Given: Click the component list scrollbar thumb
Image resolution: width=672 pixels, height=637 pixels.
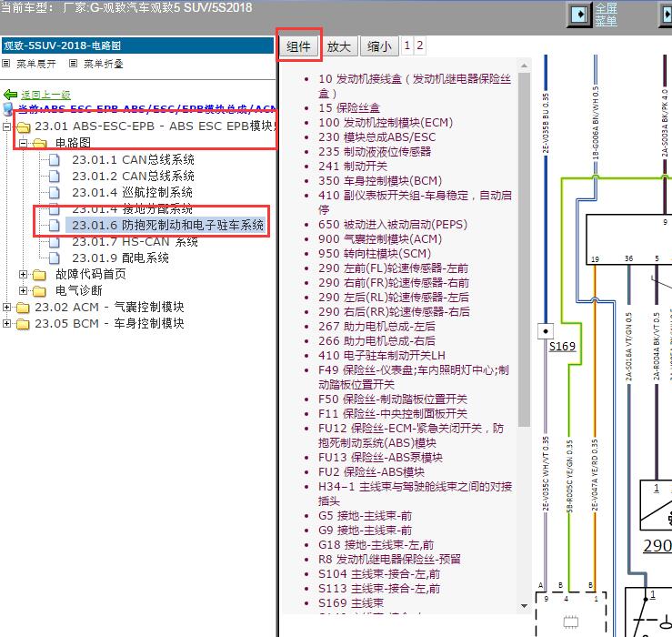Looking at the screenshot, I should click(524, 249).
